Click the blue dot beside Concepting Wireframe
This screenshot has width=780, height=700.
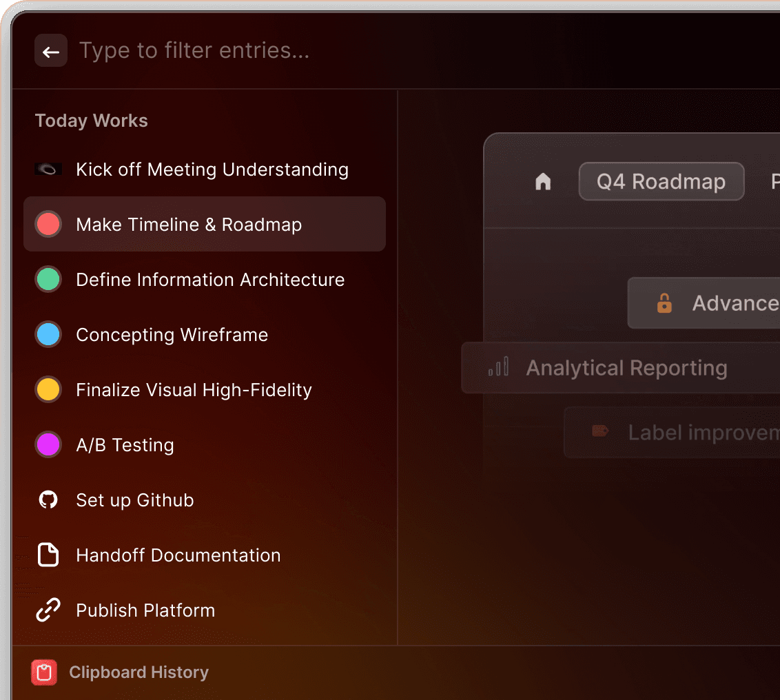pyautogui.click(x=48, y=334)
